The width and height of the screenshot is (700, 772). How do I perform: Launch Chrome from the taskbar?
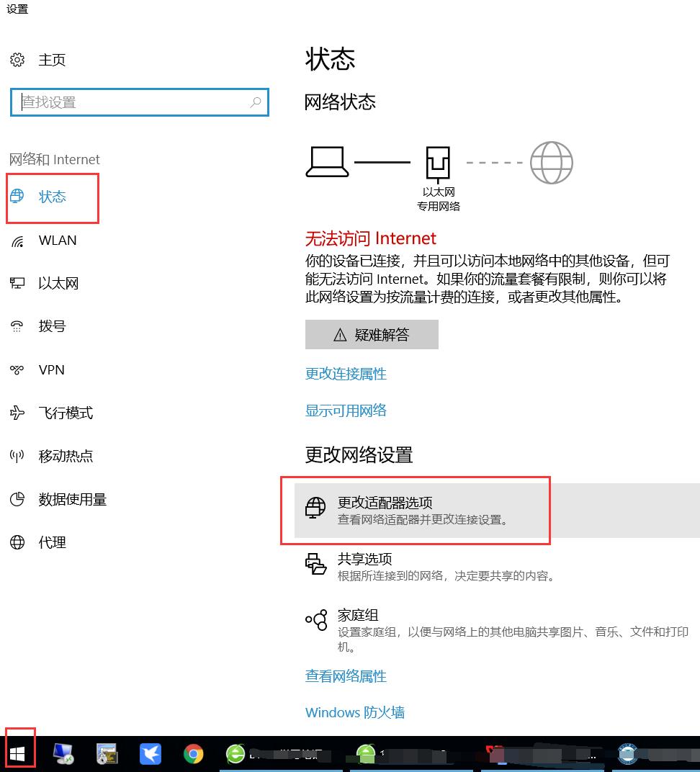193,754
